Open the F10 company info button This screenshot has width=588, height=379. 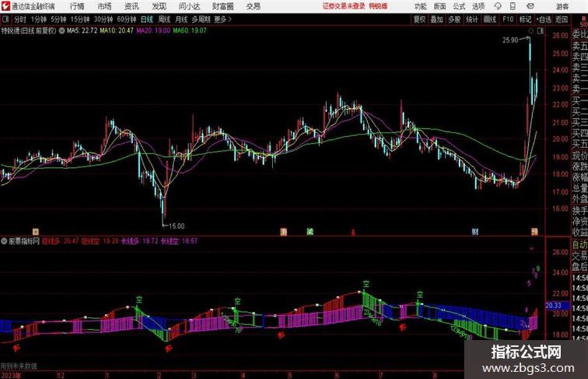click(508, 19)
